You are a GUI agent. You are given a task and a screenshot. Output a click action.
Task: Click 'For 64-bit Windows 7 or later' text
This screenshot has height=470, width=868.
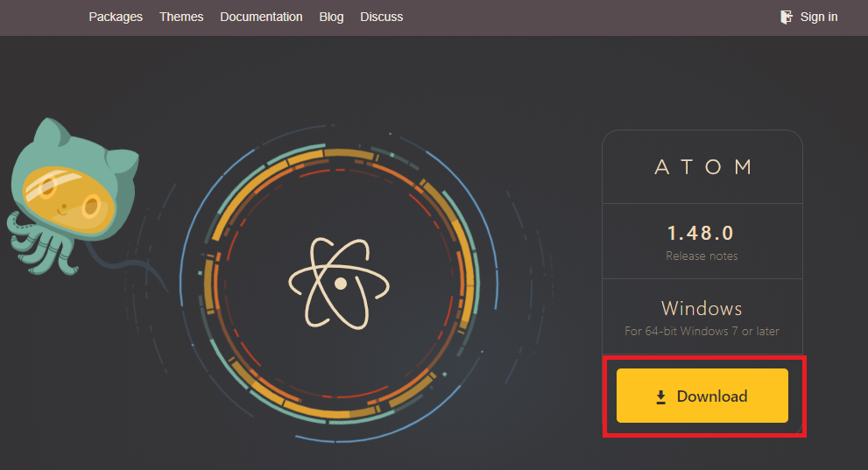[702, 331]
